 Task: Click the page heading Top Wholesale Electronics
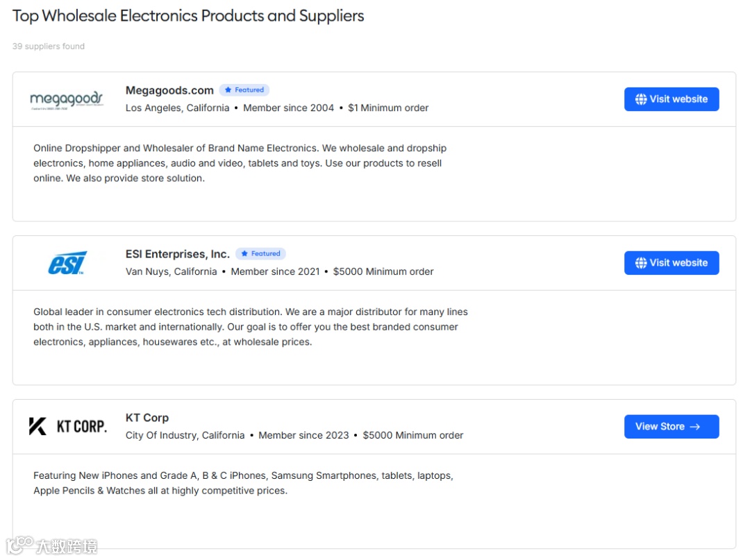188,16
